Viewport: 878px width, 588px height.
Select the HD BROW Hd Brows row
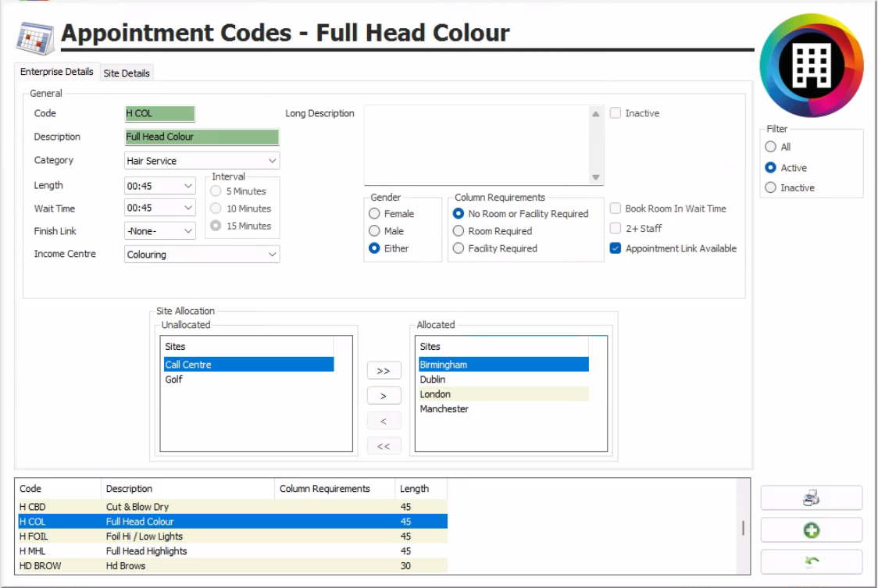coord(233,565)
